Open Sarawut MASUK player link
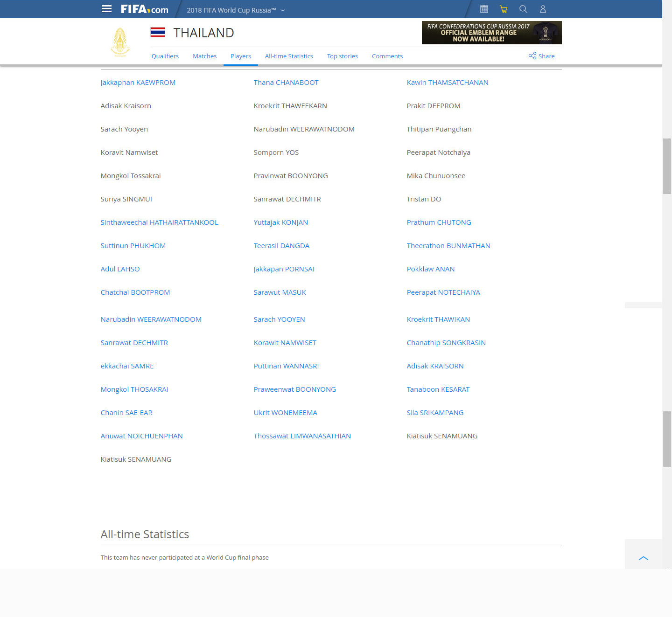The image size is (672, 617). click(280, 292)
